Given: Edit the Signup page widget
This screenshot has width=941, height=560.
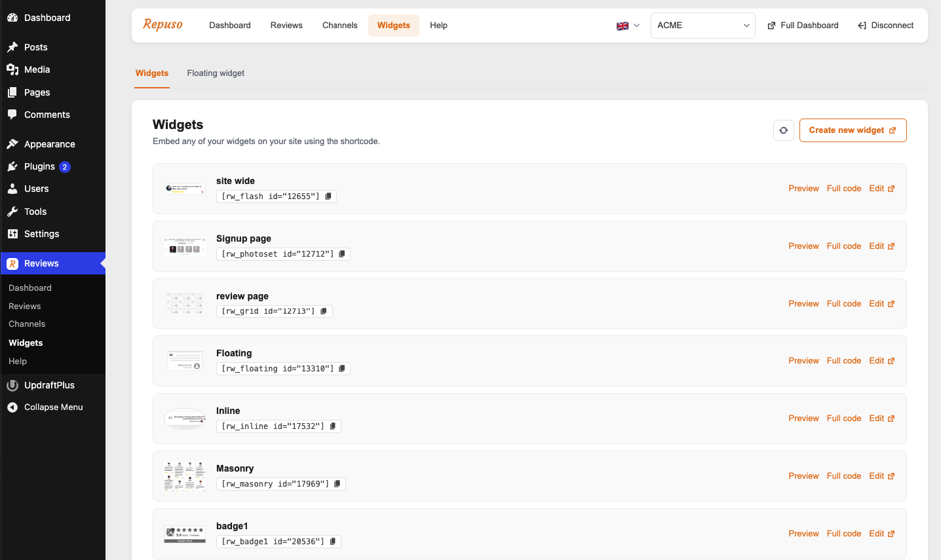Looking at the screenshot, I should pos(882,246).
